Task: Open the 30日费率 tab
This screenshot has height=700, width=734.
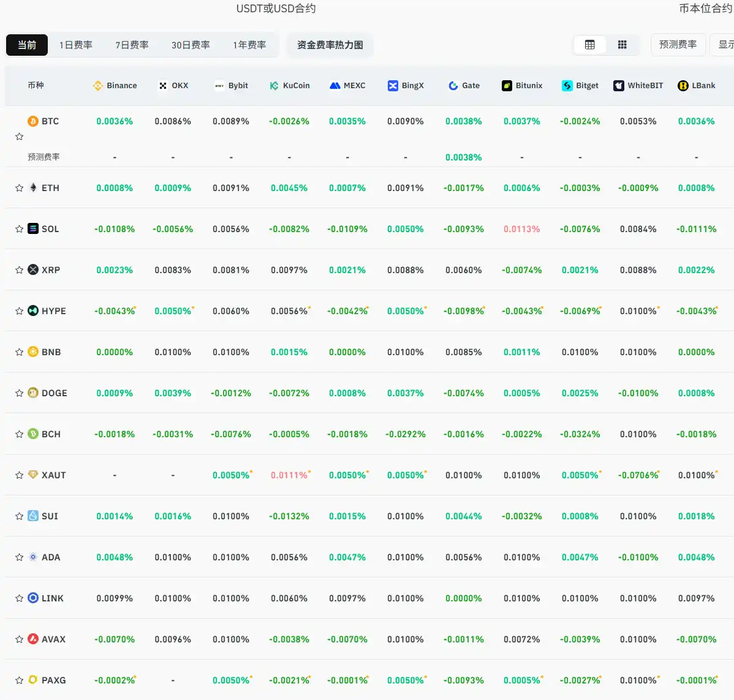Action: tap(191, 45)
